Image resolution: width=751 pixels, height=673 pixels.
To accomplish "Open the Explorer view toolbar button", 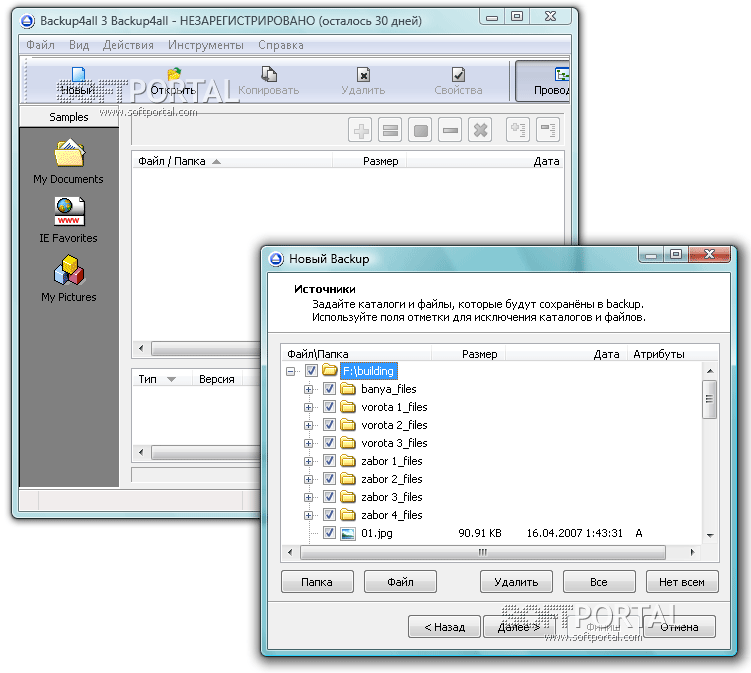I will pos(543,81).
